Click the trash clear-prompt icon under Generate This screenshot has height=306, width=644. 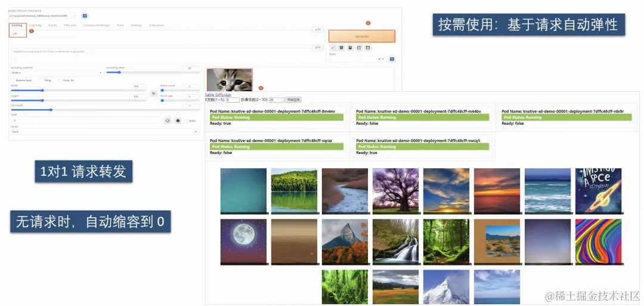(341, 48)
